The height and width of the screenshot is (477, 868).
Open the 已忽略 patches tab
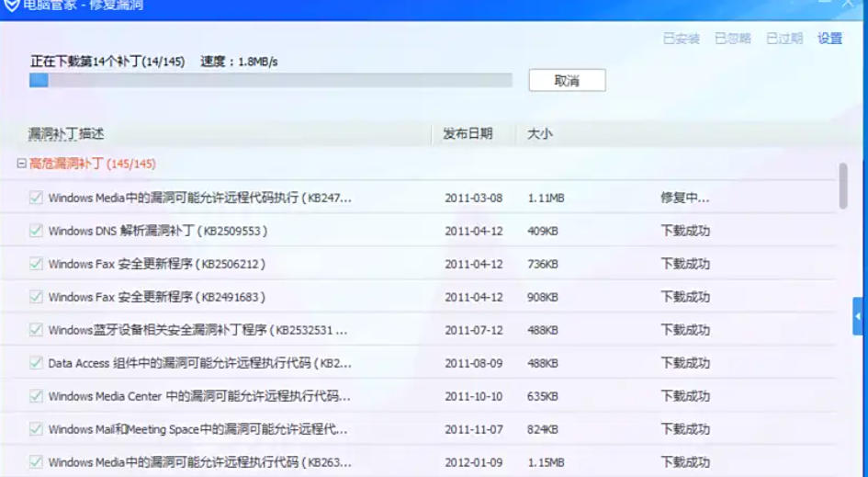[x=732, y=39]
